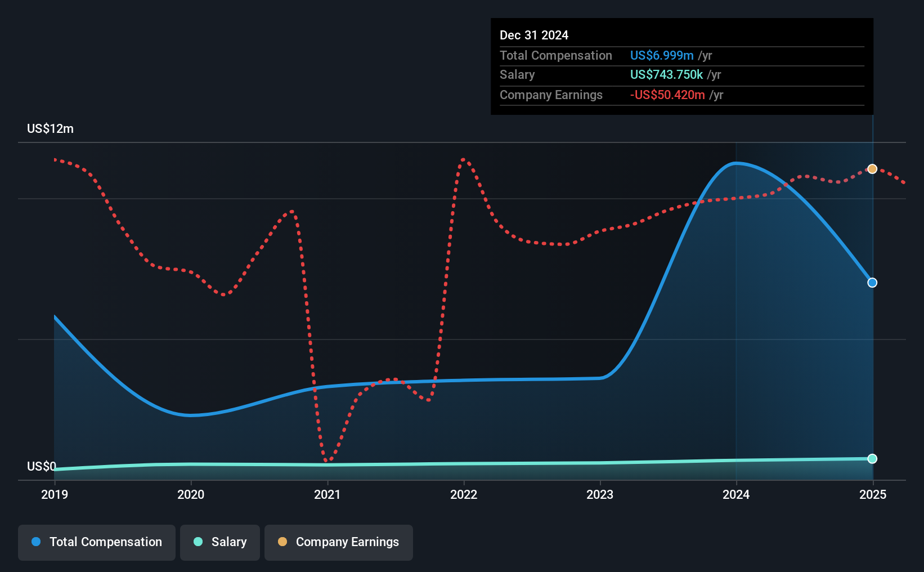Viewport: 924px width, 572px height.
Task: Click the orange Company Earnings legend dot
Action: pyautogui.click(x=282, y=542)
